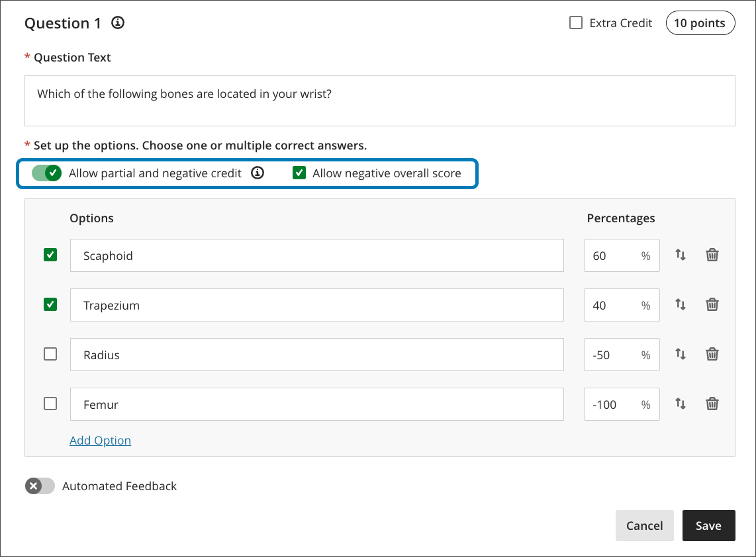Image resolution: width=756 pixels, height=557 pixels.
Task: Delete the Scaphoid option with trash icon
Action: point(712,255)
